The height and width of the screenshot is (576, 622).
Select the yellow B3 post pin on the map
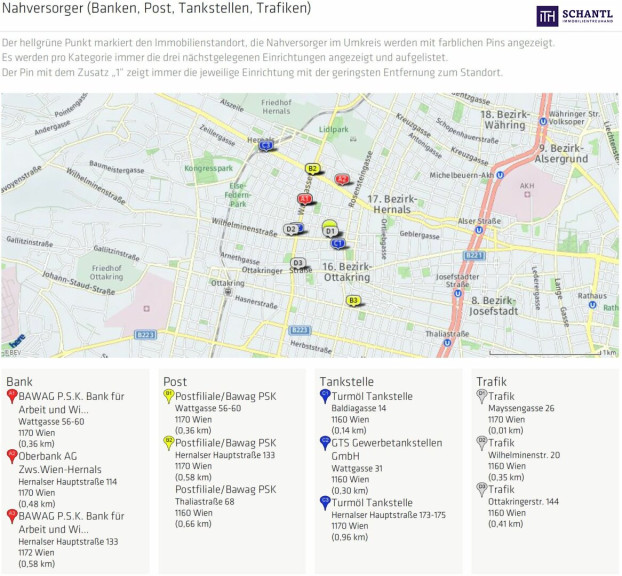[353, 300]
